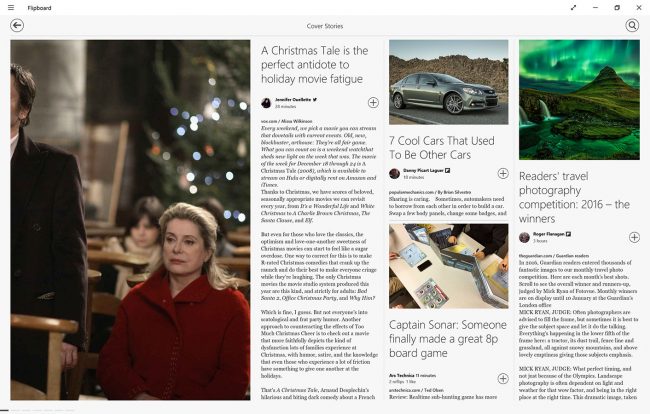Open headline 'Readers' travel photography competition'
This screenshot has width=650, height=414.
(x=574, y=197)
